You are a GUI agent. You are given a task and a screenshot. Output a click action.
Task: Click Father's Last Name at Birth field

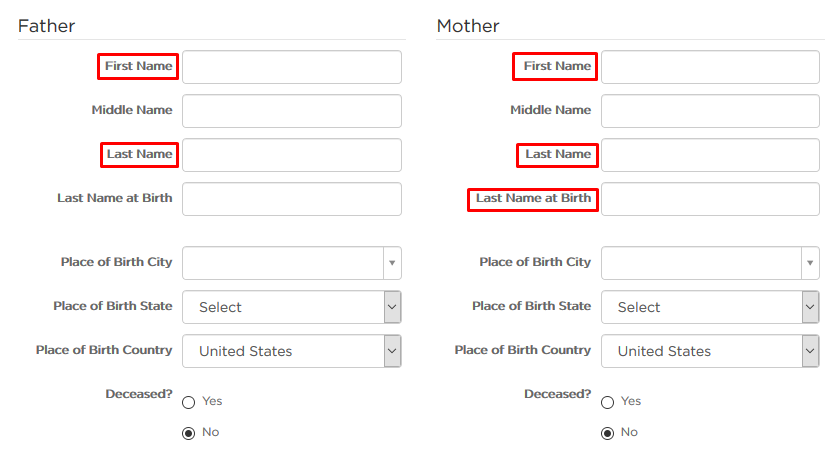291,199
